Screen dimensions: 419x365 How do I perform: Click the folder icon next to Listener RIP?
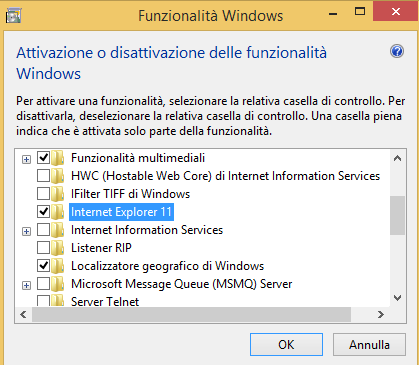58,248
